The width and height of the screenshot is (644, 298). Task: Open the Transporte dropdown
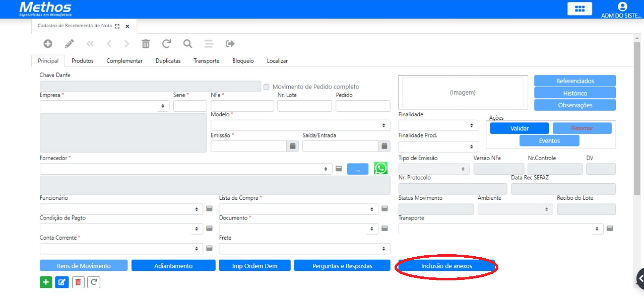coord(501,229)
